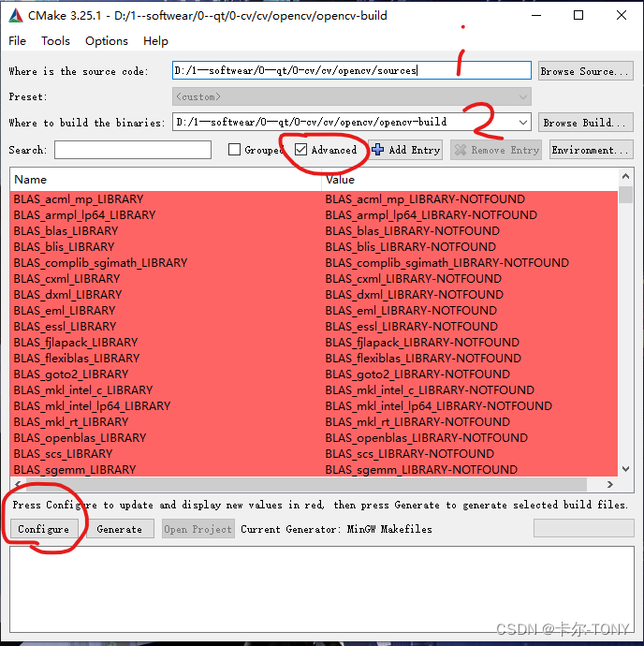Image resolution: width=644 pixels, height=646 pixels.
Task: Click the plus icon on Add Entry
Action: tap(377, 150)
